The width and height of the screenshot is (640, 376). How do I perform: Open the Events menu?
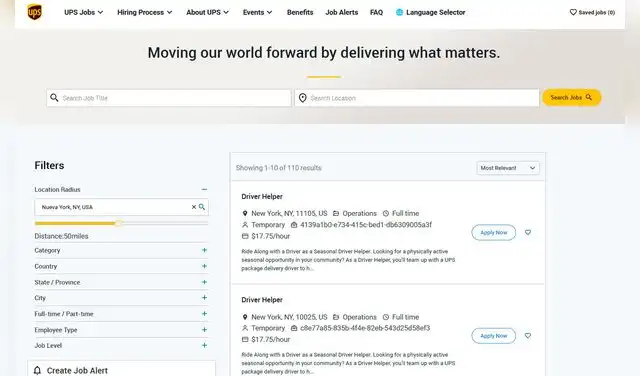click(x=257, y=12)
